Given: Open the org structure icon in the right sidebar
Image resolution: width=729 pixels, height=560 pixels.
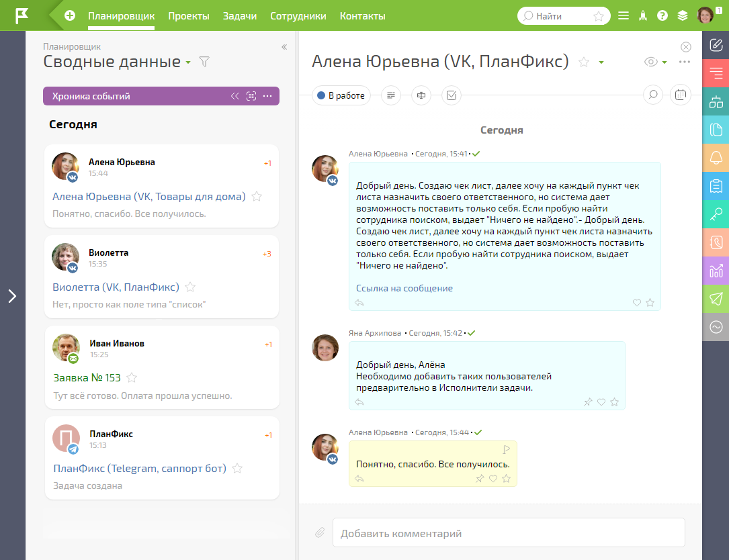Looking at the screenshot, I should click(x=716, y=101).
